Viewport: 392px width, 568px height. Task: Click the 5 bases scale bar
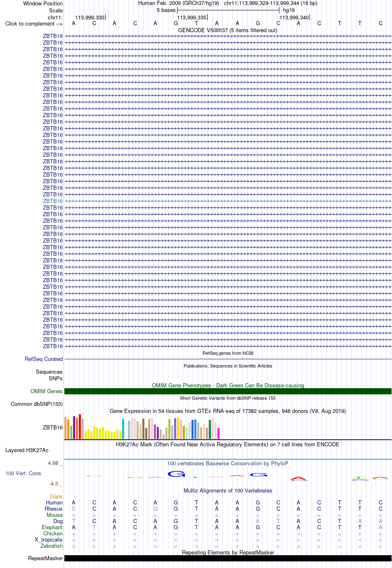tap(228, 10)
